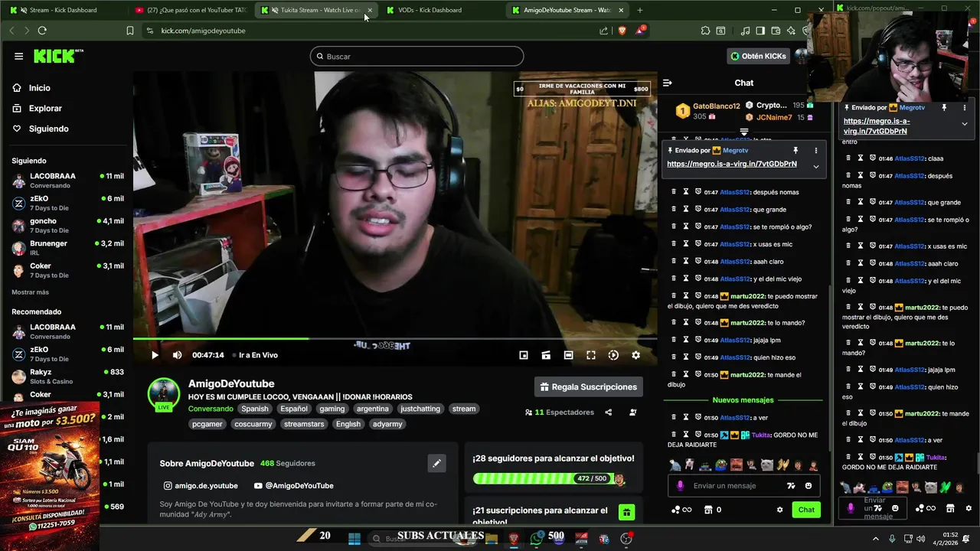Jump to Nuevos mensajes in chat

743,400
